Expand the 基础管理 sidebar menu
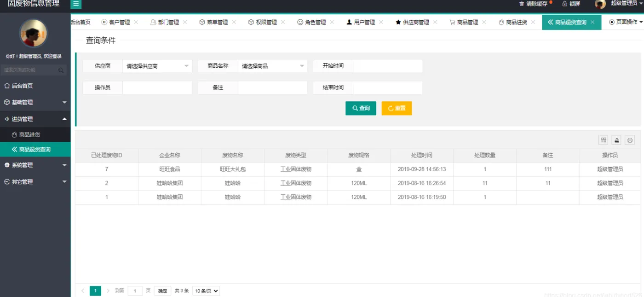The image size is (644, 297). click(x=35, y=102)
